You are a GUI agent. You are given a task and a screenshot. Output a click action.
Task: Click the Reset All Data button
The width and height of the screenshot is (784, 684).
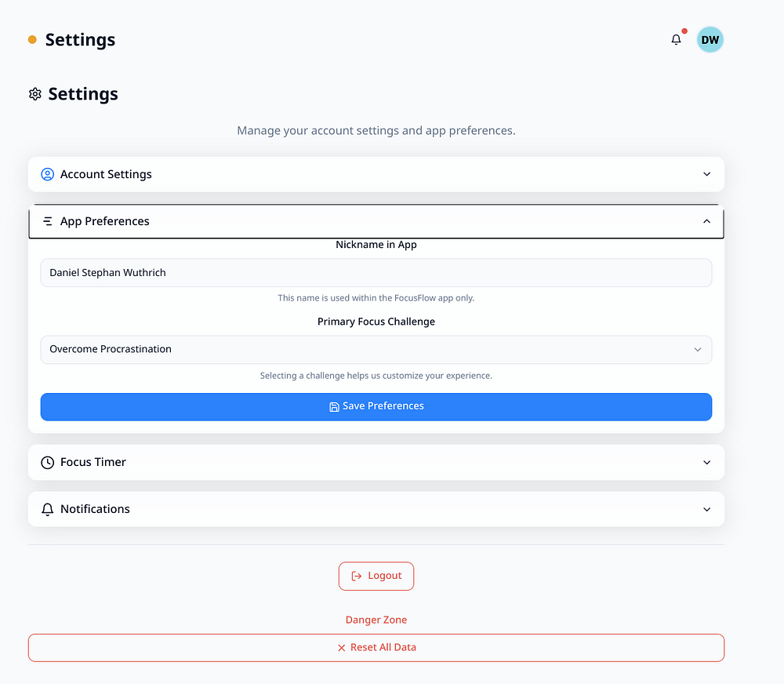376,648
